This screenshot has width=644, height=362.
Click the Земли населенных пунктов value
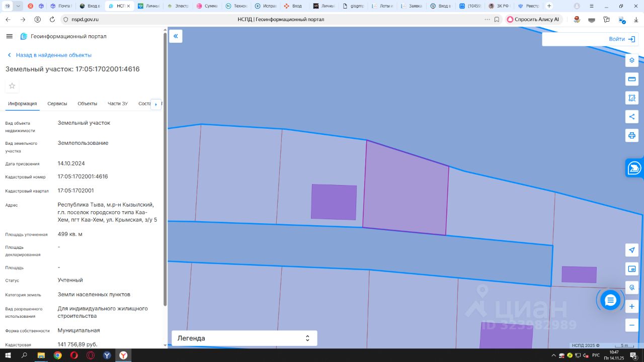coord(94,295)
